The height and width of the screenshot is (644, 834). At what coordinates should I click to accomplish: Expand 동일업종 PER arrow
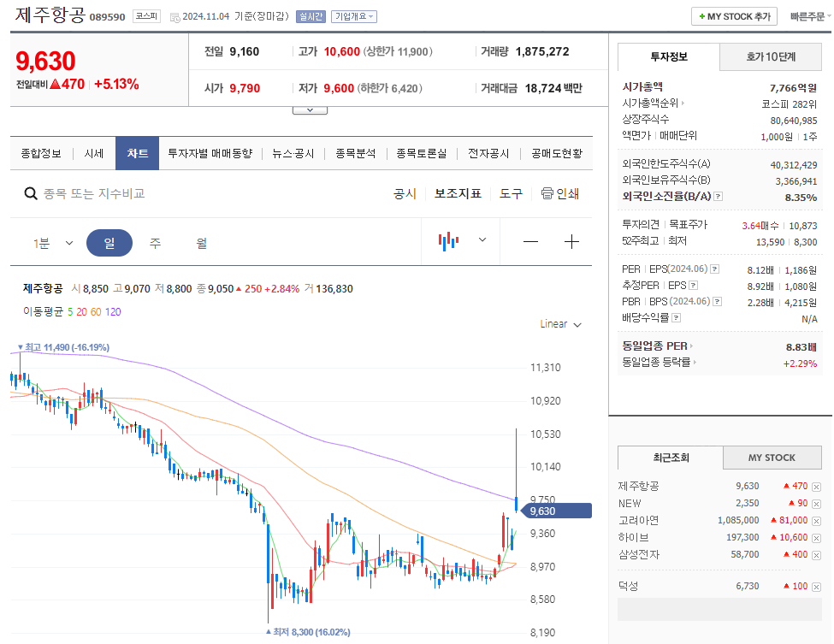(x=691, y=346)
